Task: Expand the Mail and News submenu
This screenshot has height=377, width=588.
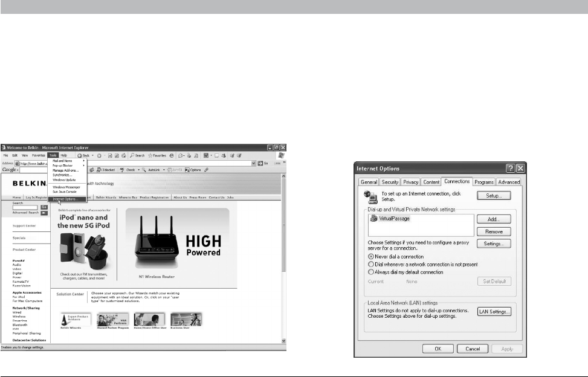Action: click(68, 161)
